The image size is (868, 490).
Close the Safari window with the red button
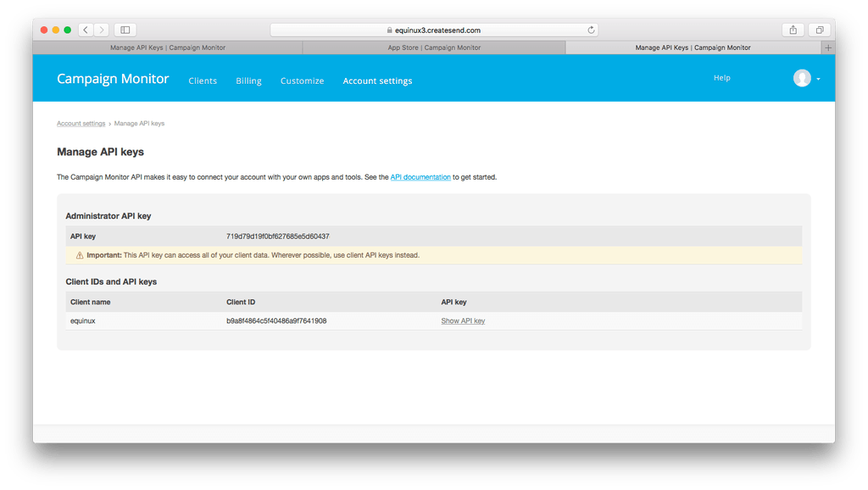tap(44, 30)
